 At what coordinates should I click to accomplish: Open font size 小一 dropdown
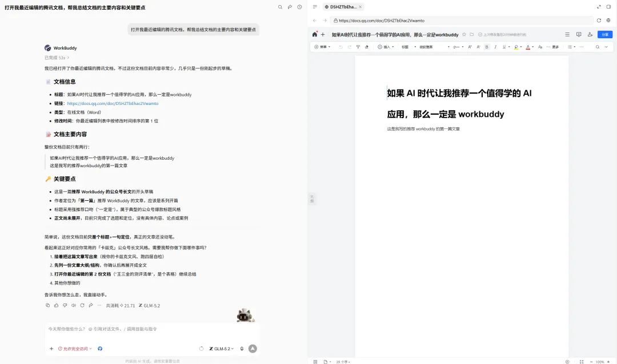pos(458,47)
